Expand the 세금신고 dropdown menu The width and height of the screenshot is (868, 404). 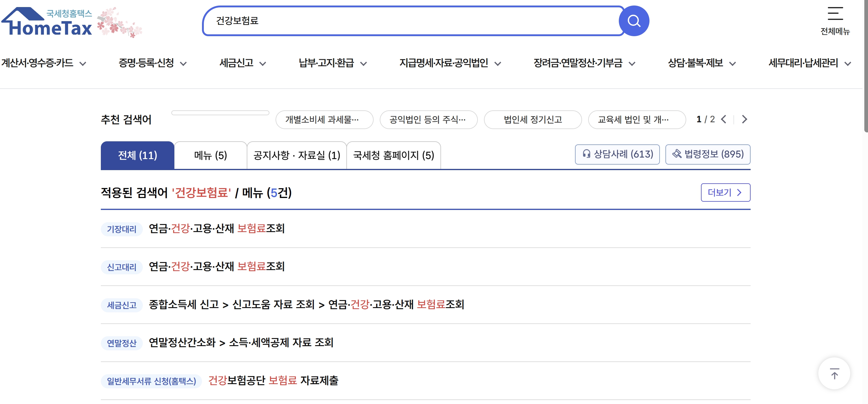pyautogui.click(x=243, y=63)
